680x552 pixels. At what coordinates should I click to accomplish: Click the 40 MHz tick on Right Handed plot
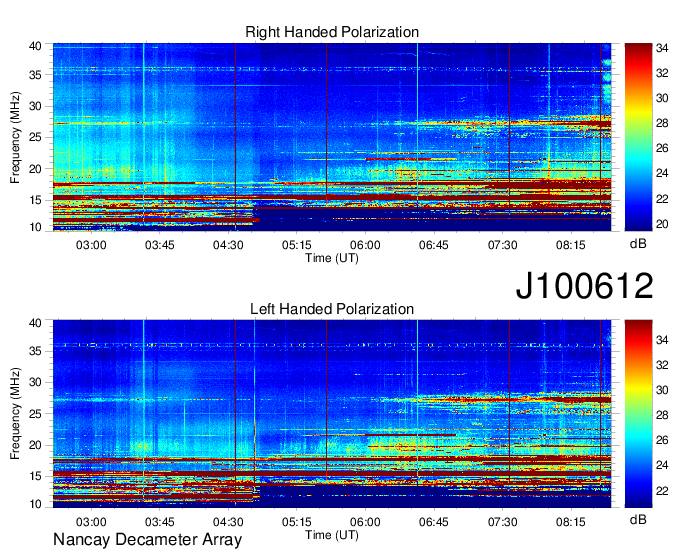tap(35, 46)
